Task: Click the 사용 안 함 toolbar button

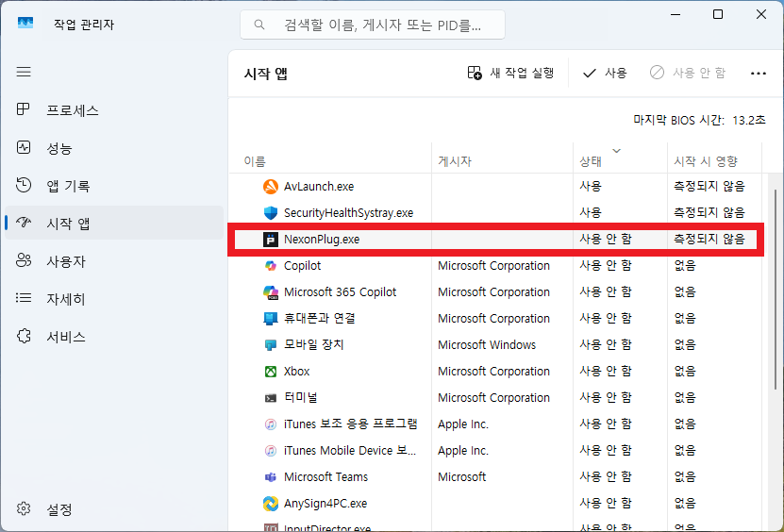Action: click(688, 73)
